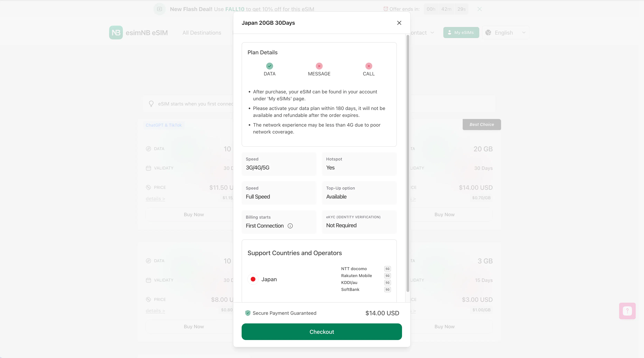Click the ChatGPT & TikTok tag

click(164, 125)
